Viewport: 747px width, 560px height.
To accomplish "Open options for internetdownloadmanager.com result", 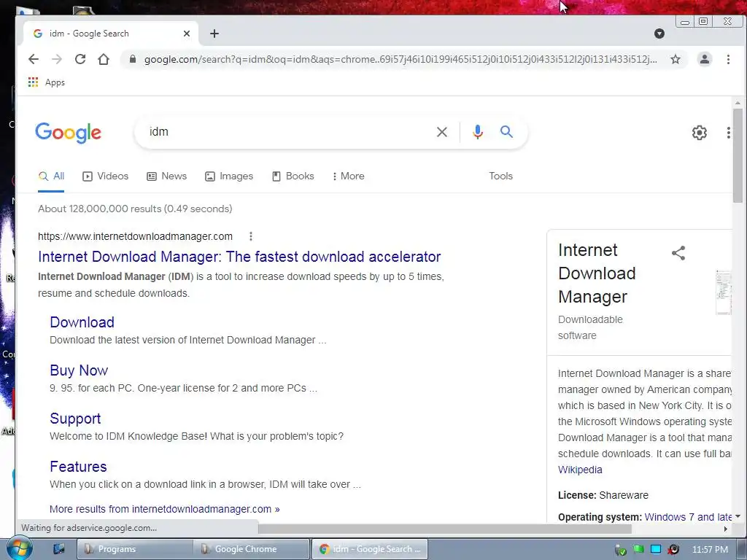I will tap(251, 236).
